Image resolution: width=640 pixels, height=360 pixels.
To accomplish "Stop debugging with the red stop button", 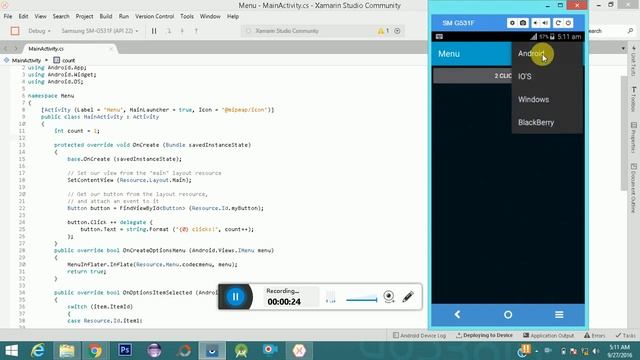I will pos(15,31).
